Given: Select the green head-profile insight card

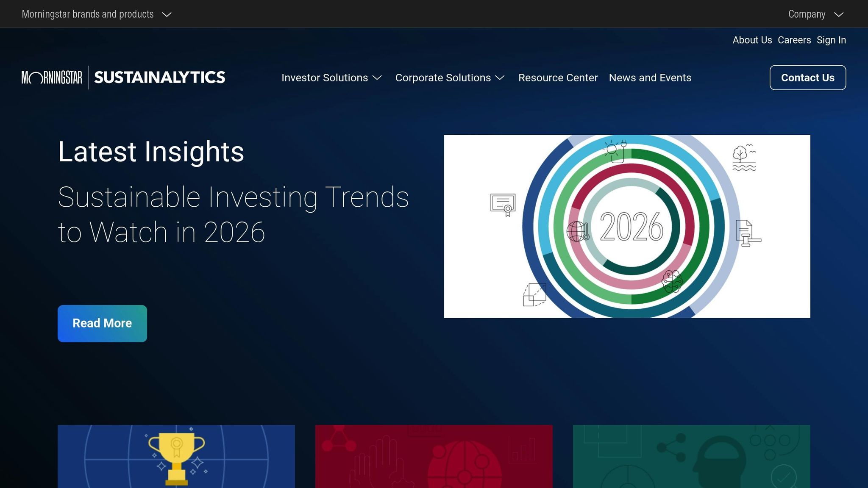Looking at the screenshot, I should [692, 457].
